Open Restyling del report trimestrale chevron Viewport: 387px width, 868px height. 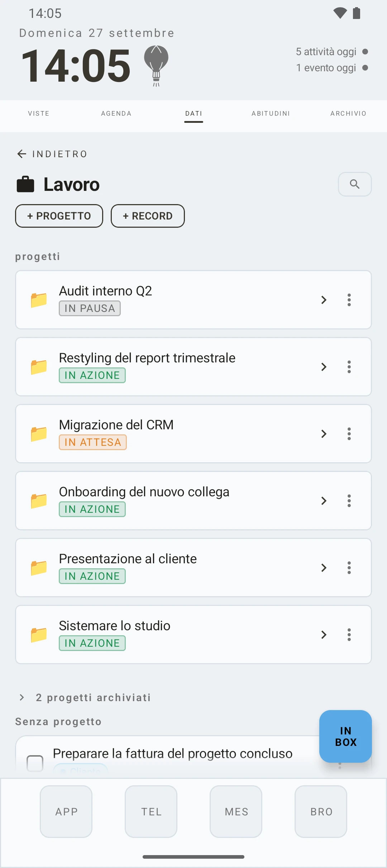tap(324, 367)
